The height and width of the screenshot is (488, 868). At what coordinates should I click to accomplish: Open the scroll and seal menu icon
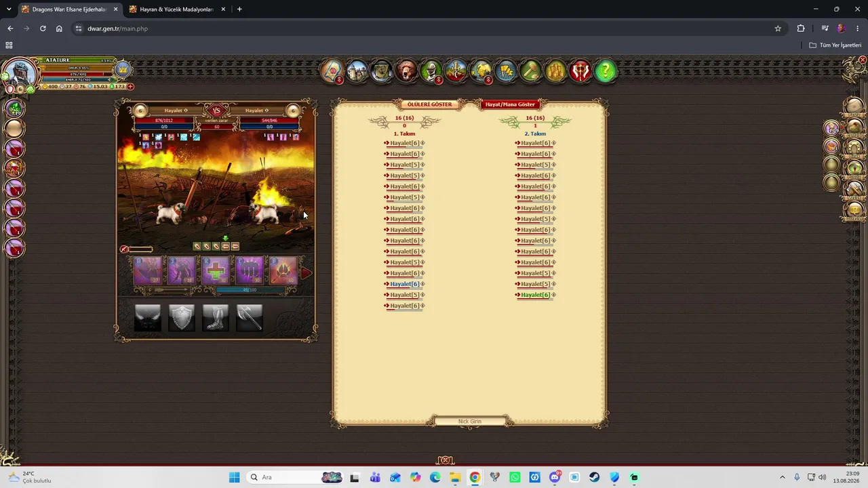[332, 70]
